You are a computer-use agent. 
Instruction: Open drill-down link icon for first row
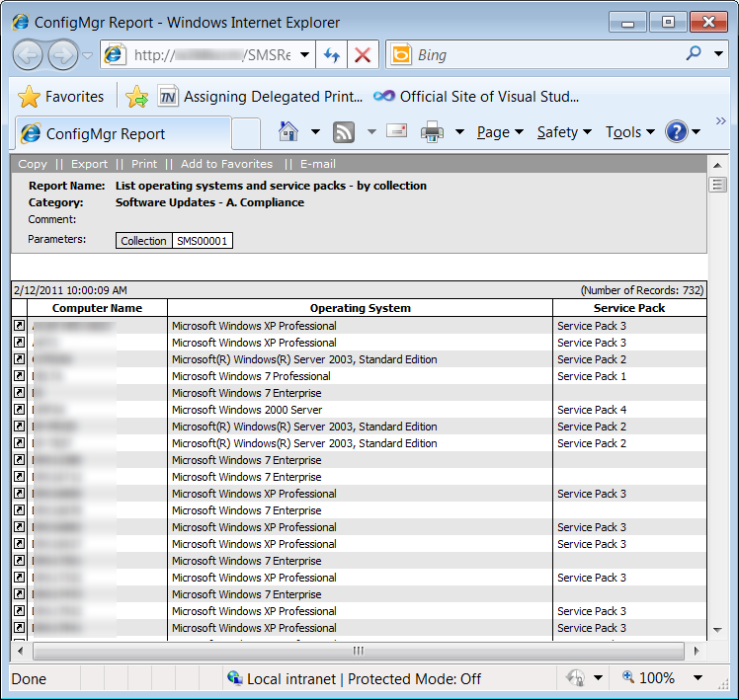click(x=20, y=326)
